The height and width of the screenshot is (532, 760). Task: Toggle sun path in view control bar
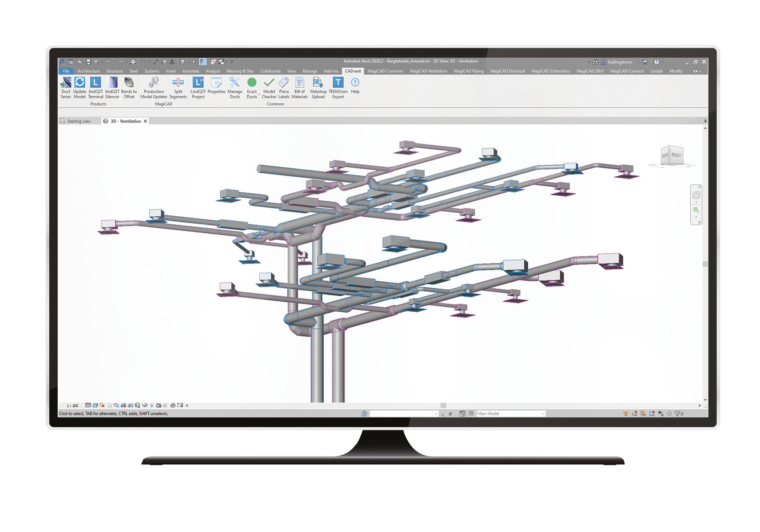(x=102, y=405)
